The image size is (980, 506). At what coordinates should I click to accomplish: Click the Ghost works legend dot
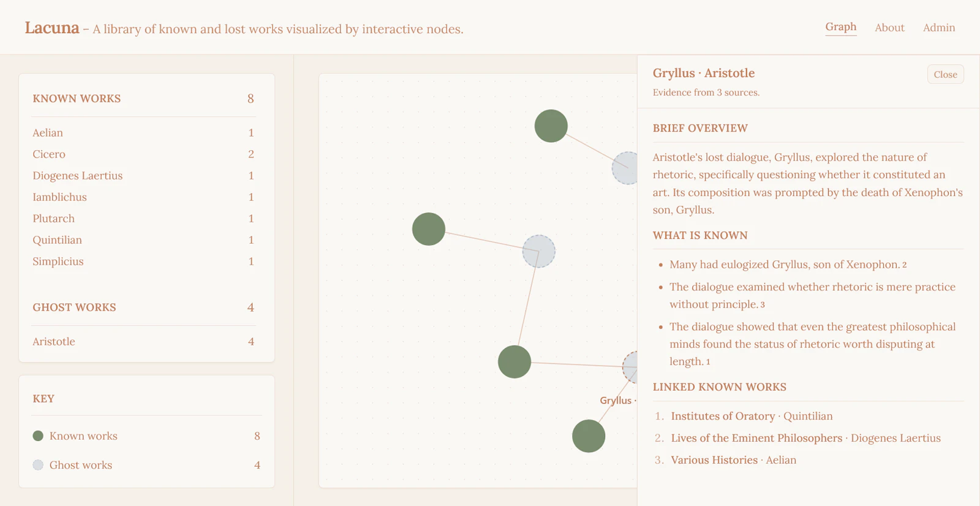38,464
